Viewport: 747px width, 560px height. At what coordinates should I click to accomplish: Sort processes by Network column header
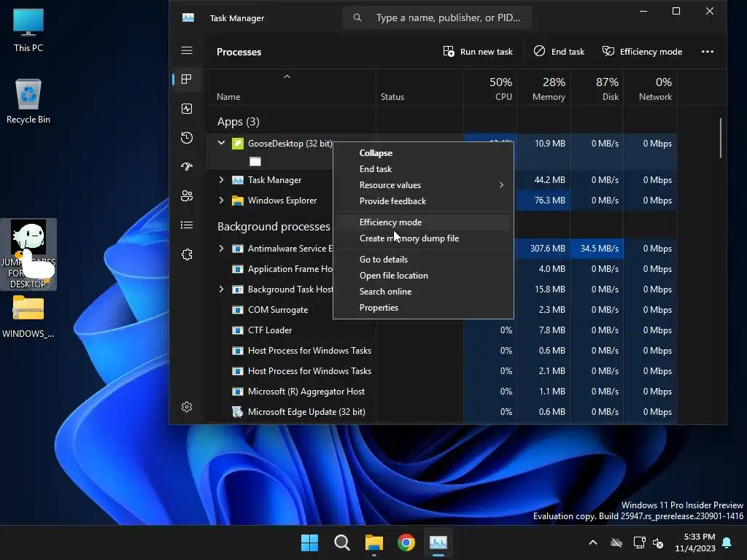point(650,87)
